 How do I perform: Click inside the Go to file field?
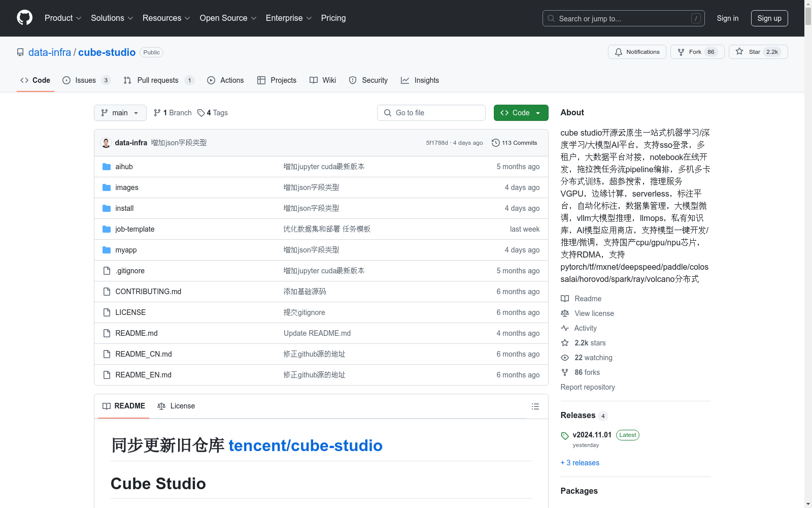click(x=431, y=113)
